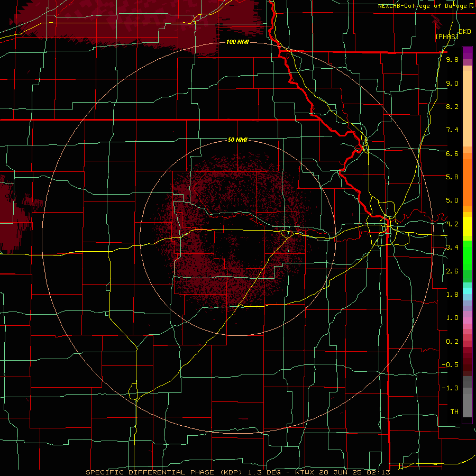The height and width of the screenshot is (476, 476).
Task: Click the 9.0 value on the color scale
Action: 452,83
